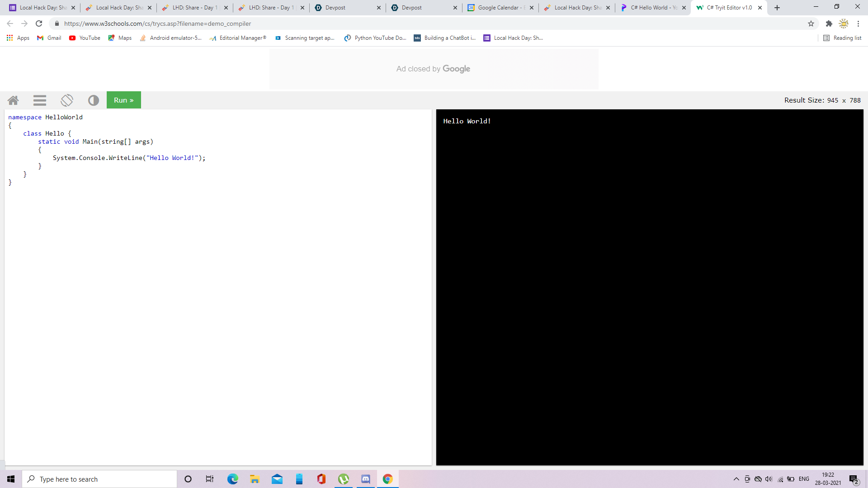The height and width of the screenshot is (488, 868).
Task: Click the W3Schools home icon
Action: tap(13, 100)
